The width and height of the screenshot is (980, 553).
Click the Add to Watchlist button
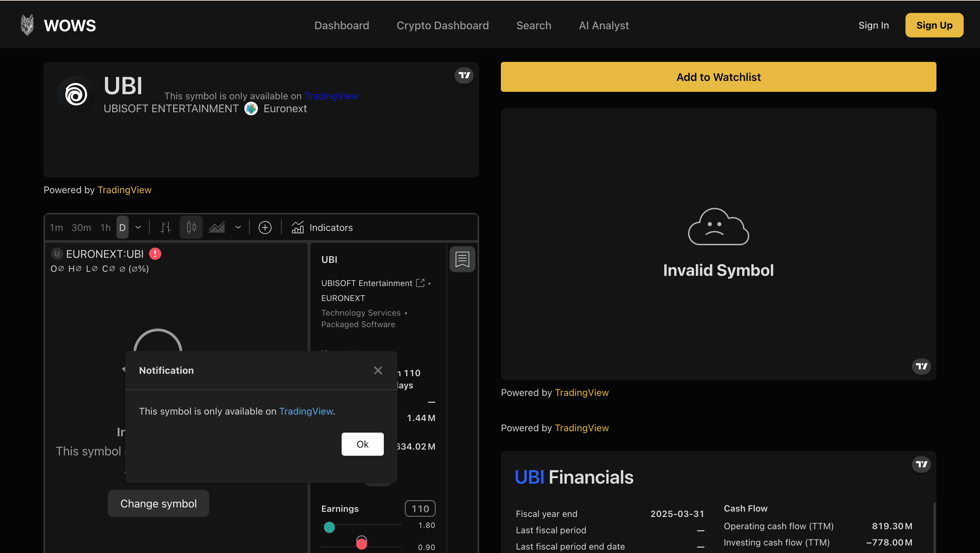(718, 77)
